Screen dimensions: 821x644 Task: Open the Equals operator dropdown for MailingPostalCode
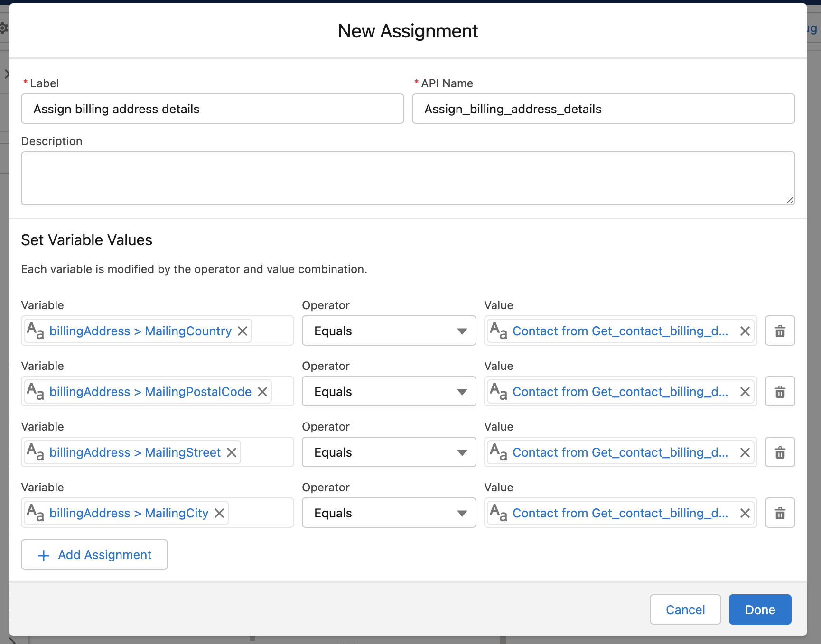coord(389,391)
